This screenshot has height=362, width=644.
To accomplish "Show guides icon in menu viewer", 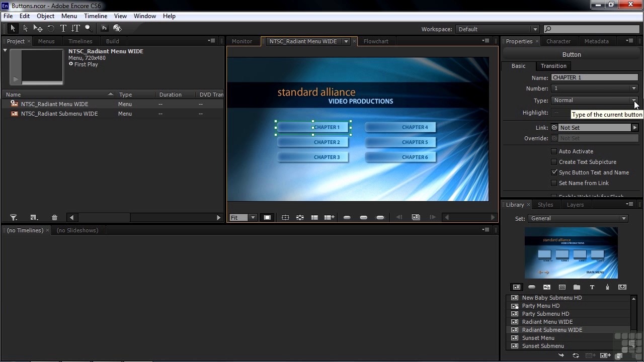I will point(314,217).
